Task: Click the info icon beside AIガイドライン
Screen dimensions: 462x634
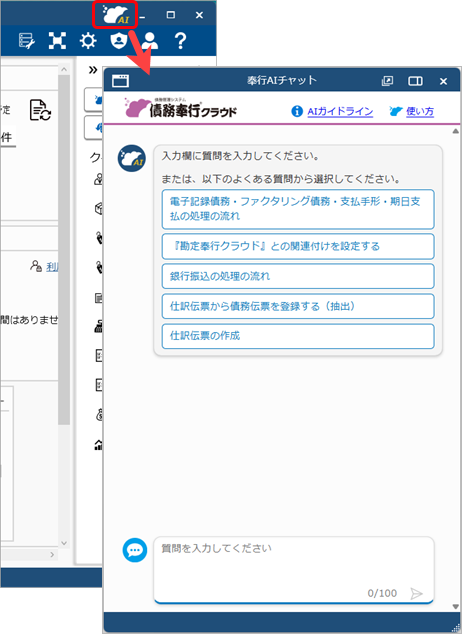Action: click(297, 111)
